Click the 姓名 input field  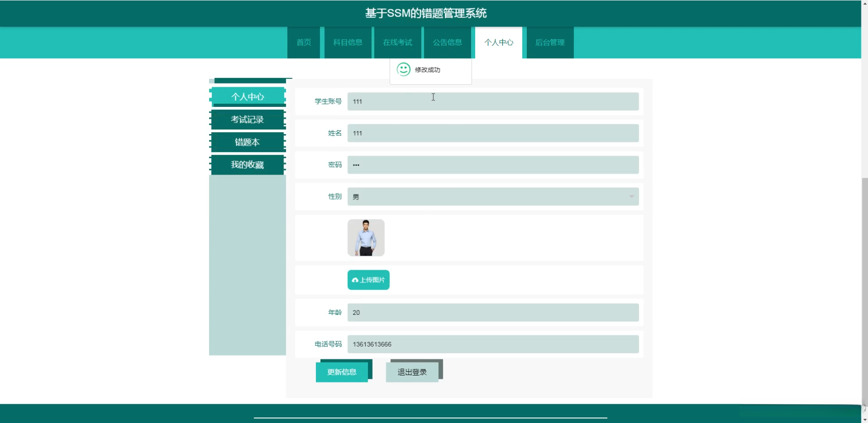(x=493, y=133)
